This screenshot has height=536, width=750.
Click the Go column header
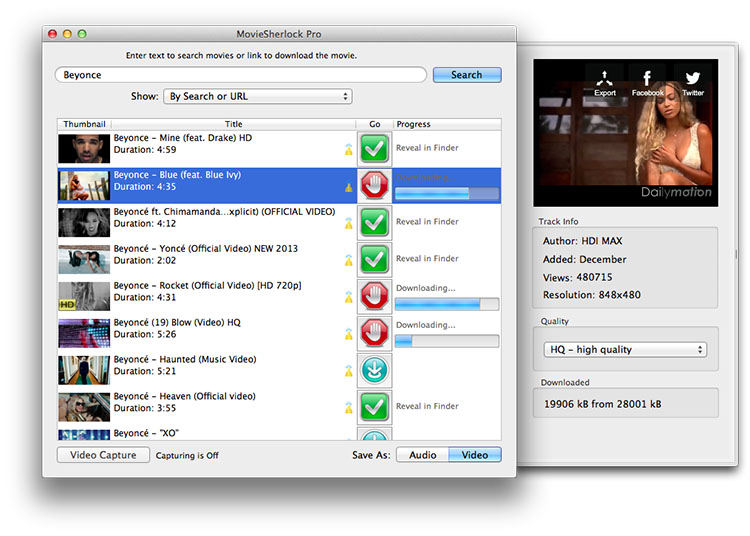point(375,124)
